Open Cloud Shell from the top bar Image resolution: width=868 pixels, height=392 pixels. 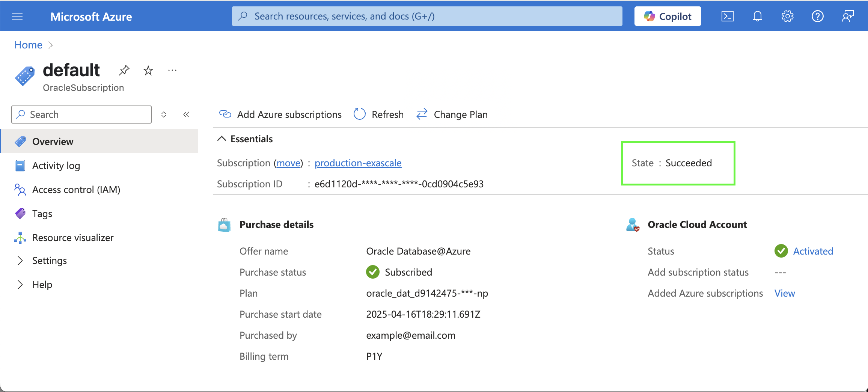pos(727,17)
